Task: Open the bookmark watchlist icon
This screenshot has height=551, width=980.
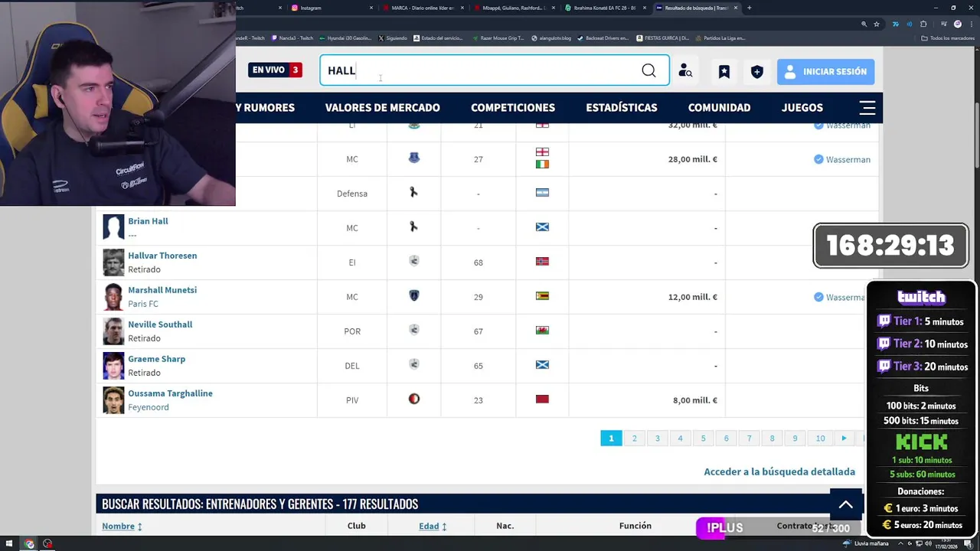Action: click(724, 71)
